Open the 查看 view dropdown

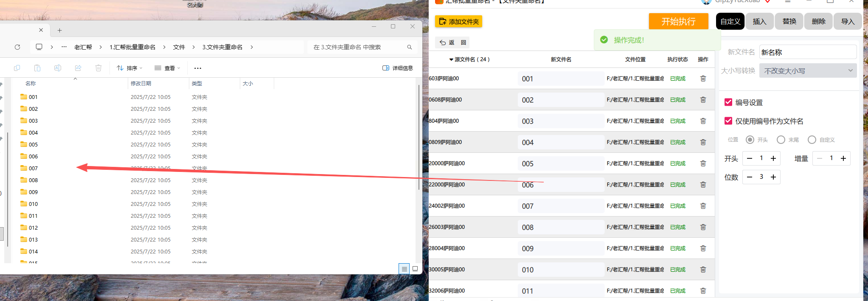[x=167, y=68]
